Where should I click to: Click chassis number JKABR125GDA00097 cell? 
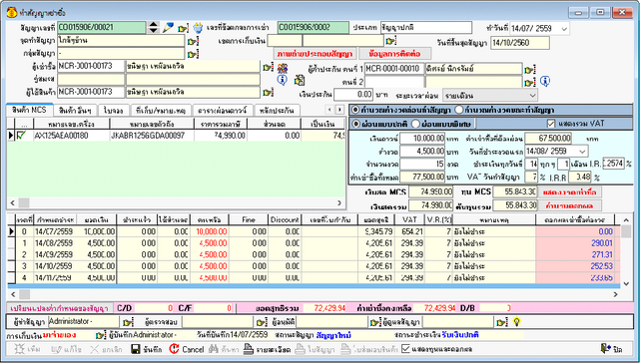[152, 136]
